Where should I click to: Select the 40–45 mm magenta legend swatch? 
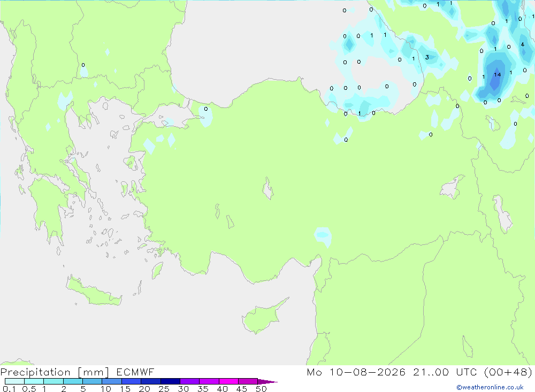228,381
